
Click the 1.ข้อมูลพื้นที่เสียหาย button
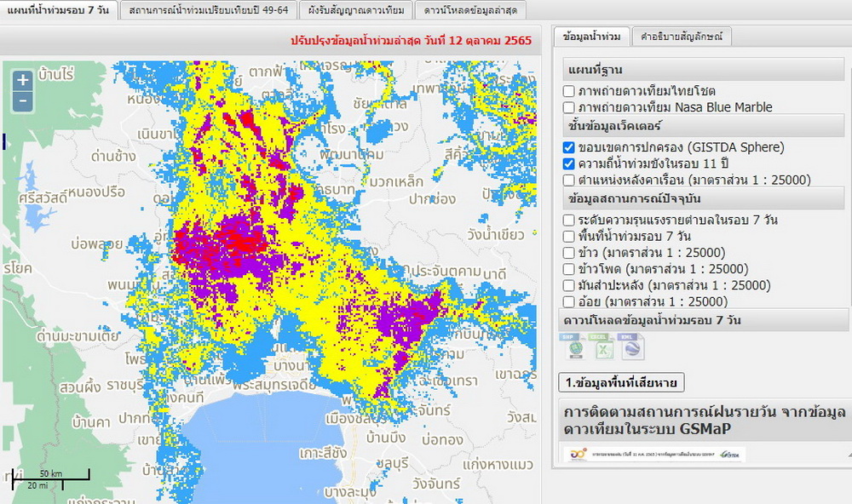pyautogui.click(x=621, y=382)
